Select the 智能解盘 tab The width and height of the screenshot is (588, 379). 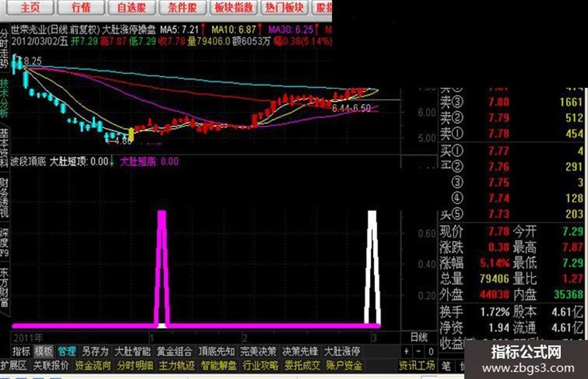pos(218,365)
